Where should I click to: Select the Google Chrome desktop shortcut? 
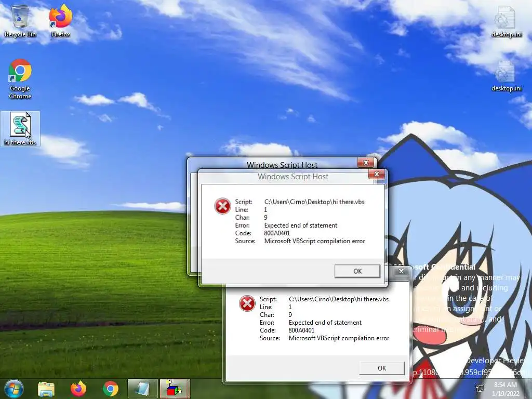[x=20, y=79]
